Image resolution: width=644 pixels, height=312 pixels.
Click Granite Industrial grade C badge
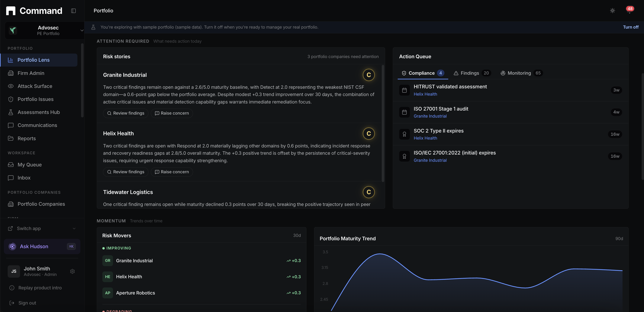click(x=368, y=75)
